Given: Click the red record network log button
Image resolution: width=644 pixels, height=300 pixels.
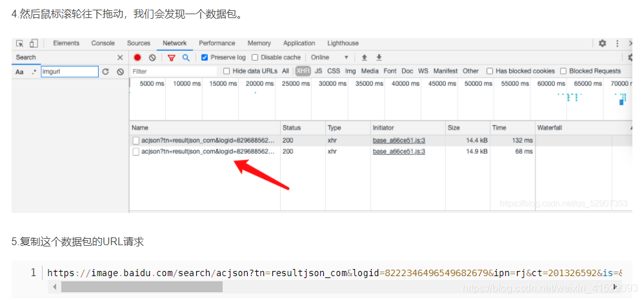Looking at the screenshot, I should click(137, 57).
